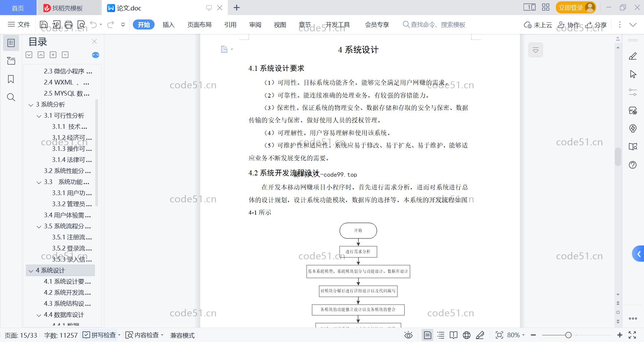
Task: Click the blue smart outline icon
Action: tap(96, 55)
